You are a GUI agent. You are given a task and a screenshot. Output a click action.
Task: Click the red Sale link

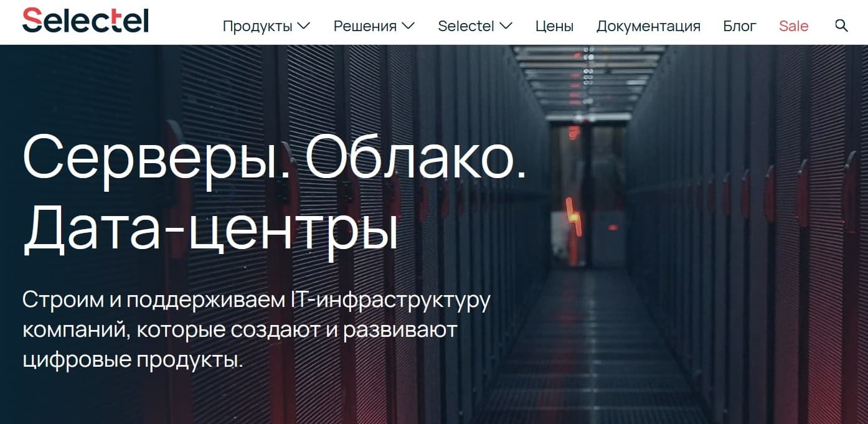click(793, 26)
